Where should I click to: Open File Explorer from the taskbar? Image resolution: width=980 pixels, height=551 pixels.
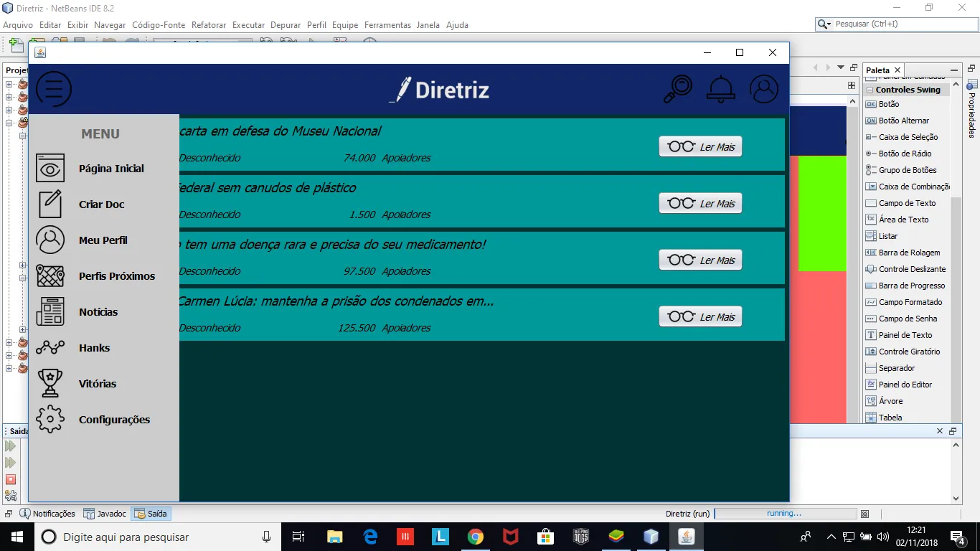(334, 537)
